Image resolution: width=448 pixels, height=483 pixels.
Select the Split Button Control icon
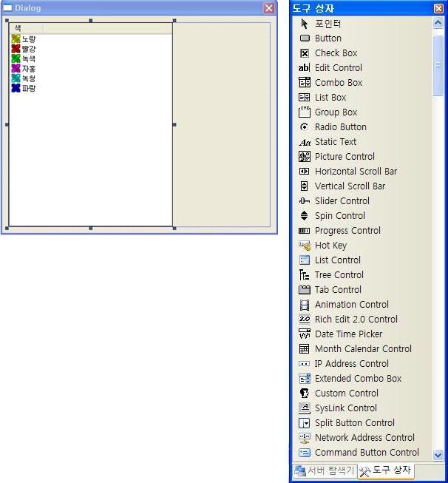(304, 422)
